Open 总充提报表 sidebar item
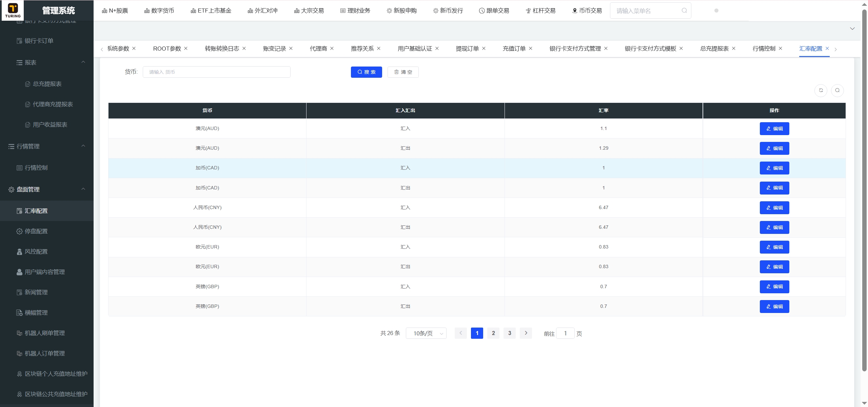This screenshot has width=868, height=407. pyautogui.click(x=47, y=84)
